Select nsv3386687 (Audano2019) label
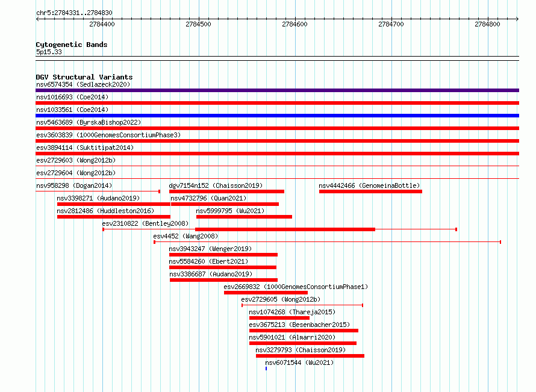 coord(211,274)
